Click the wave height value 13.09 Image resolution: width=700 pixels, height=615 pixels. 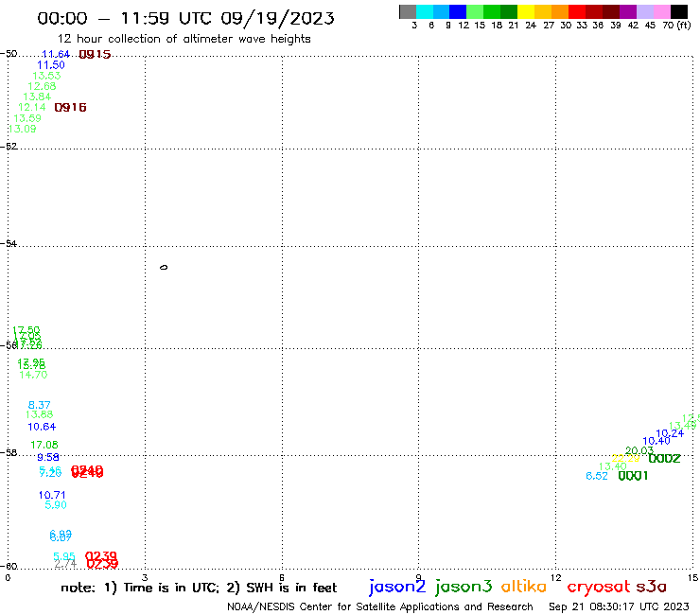(x=23, y=129)
